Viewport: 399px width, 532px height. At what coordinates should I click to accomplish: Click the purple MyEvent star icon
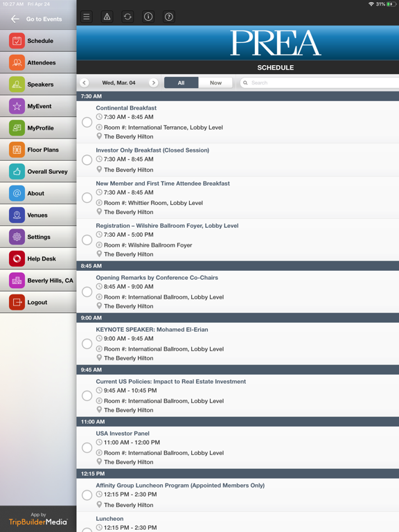coord(17,106)
